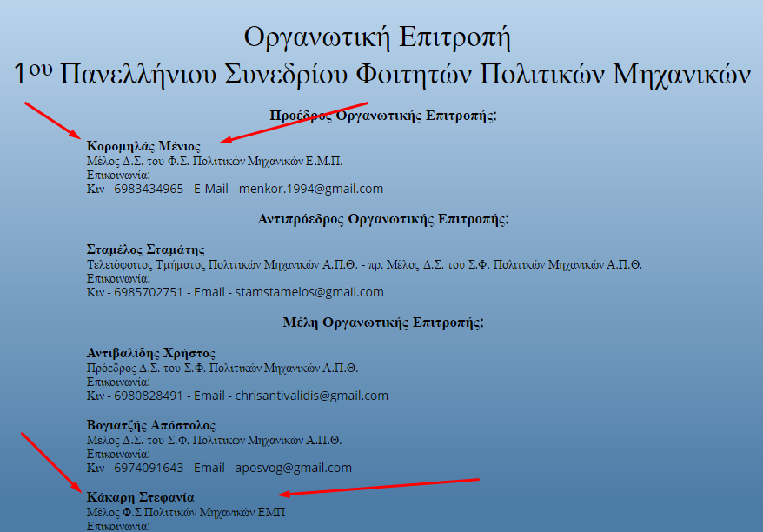Click the name Αντιβαλίδης Χρήστος
The height and width of the screenshot is (532, 763).
[x=151, y=353]
